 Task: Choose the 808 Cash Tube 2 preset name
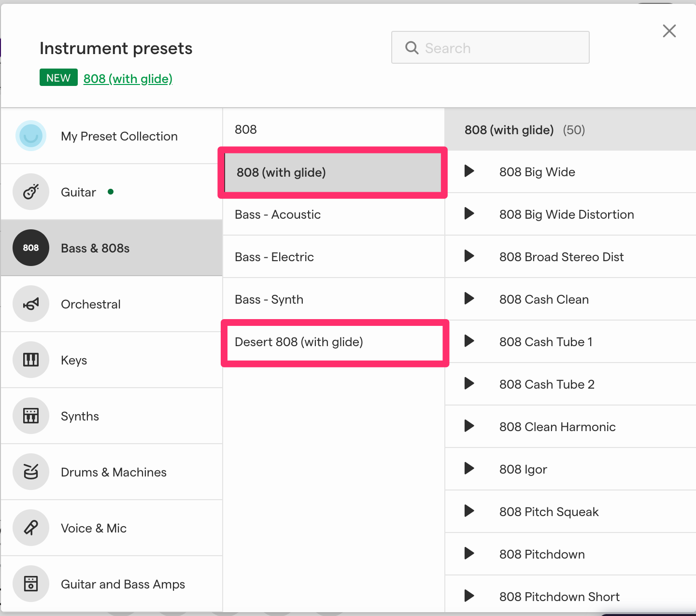point(547,384)
